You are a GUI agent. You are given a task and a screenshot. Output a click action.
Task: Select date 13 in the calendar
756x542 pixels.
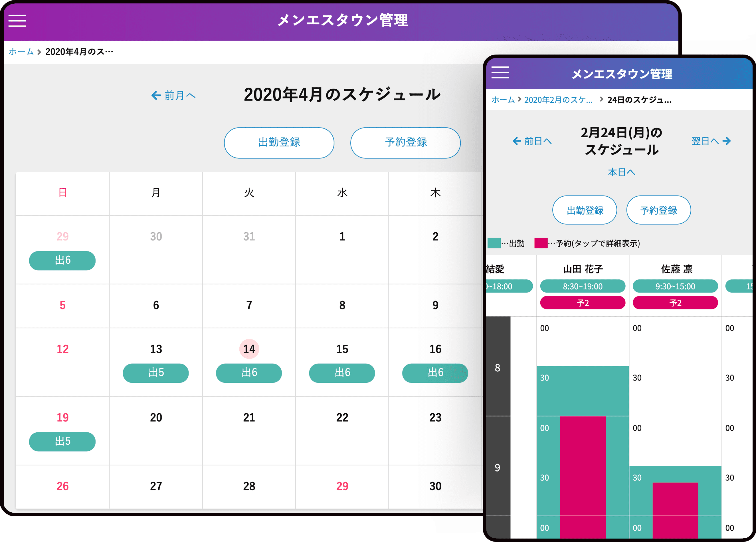156,349
